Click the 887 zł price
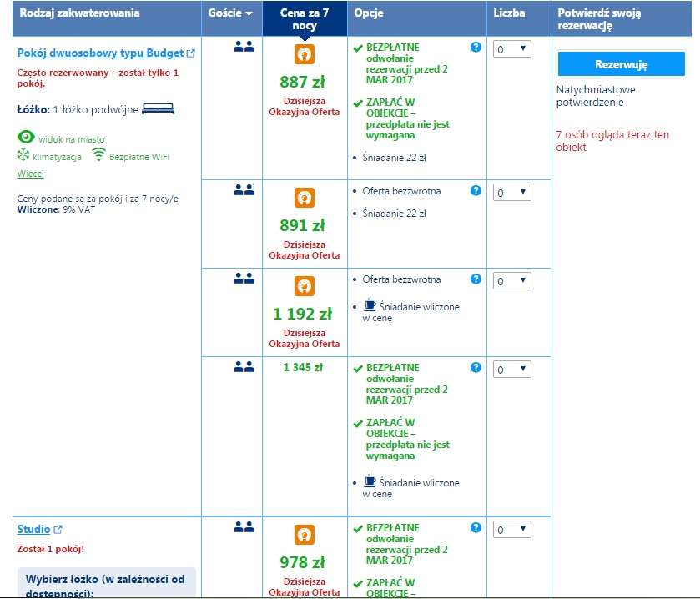The height and width of the screenshot is (599, 700). 302,82
